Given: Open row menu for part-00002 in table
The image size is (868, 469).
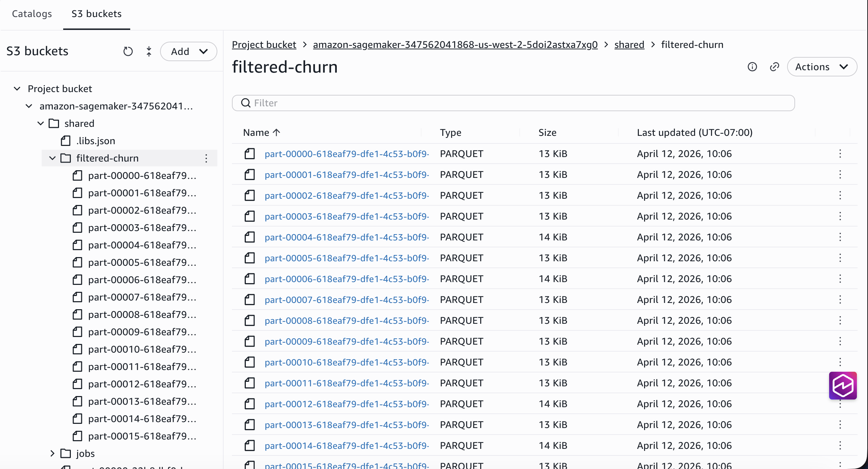Looking at the screenshot, I should pos(840,195).
